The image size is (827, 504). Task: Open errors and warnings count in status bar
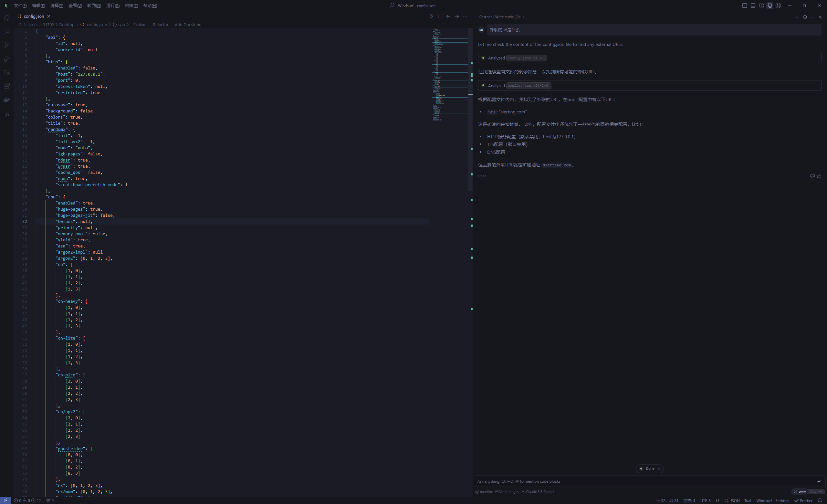[x=27, y=500]
